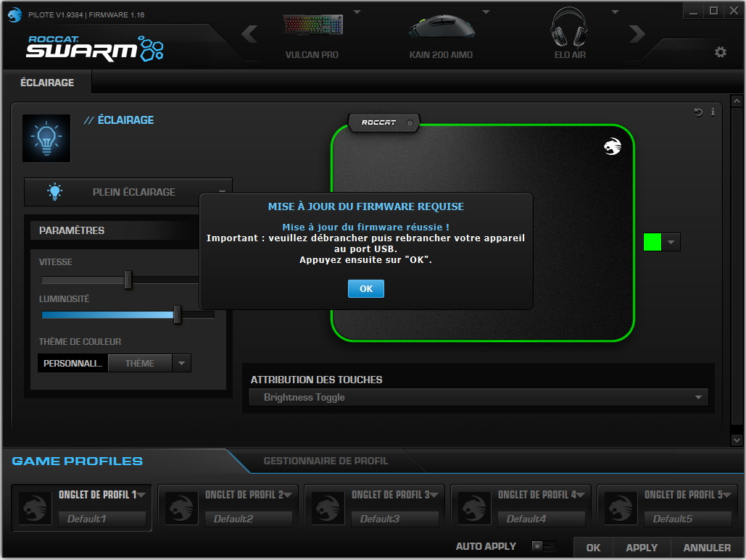Select the Vulcan Pro keyboard device
Screen dimensions: 746x560
click(x=312, y=35)
